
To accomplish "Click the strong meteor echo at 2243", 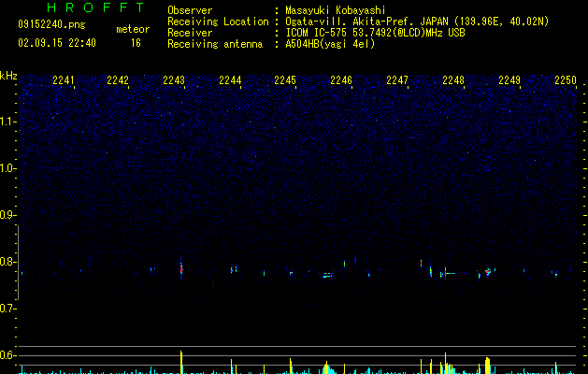I will 181,268.
